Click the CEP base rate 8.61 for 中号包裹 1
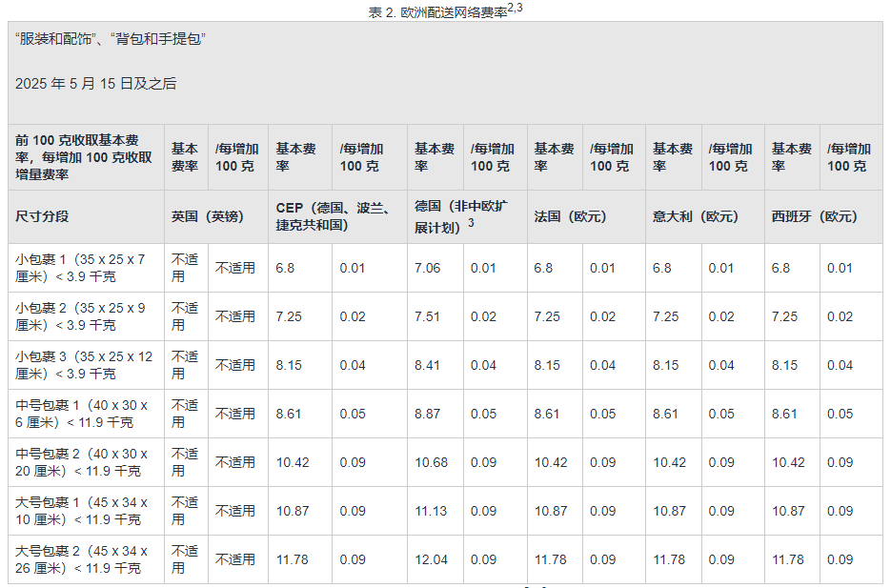This screenshot has height=588, width=891. [289, 414]
